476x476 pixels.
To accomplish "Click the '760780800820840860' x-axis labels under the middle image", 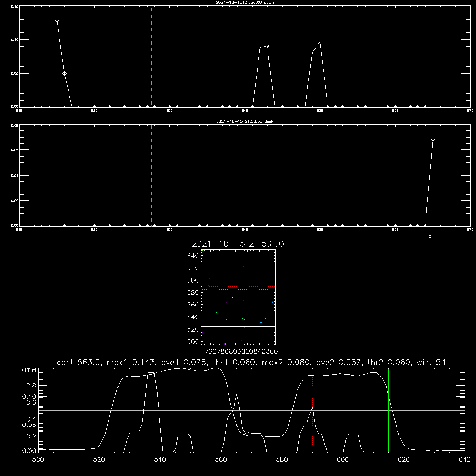I will pos(241,351).
